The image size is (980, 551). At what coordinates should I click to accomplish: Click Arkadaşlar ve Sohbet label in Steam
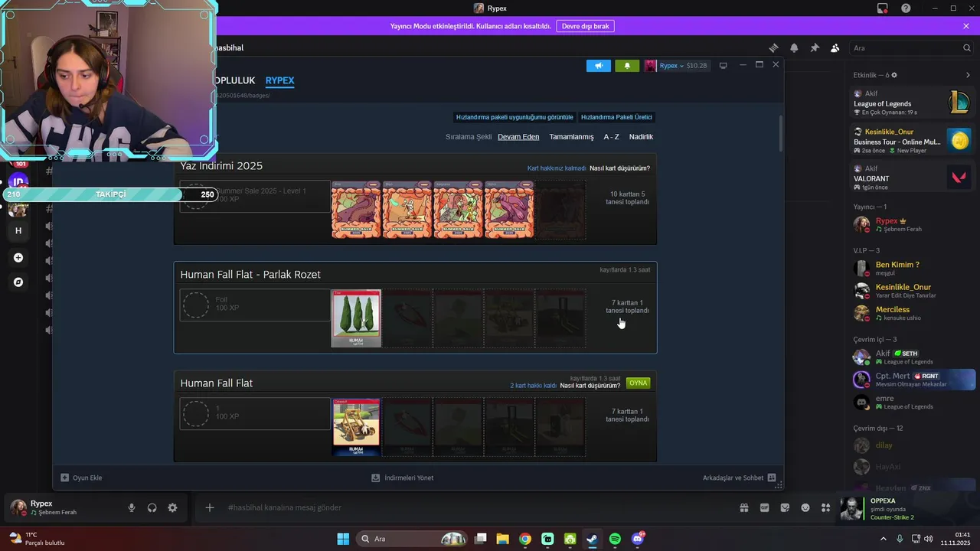[x=733, y=478]
